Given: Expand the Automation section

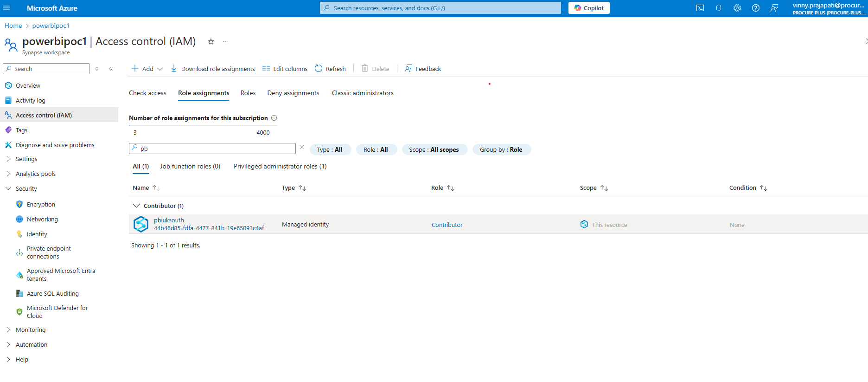Looking at the screenshot, I should tap(31, 344).
